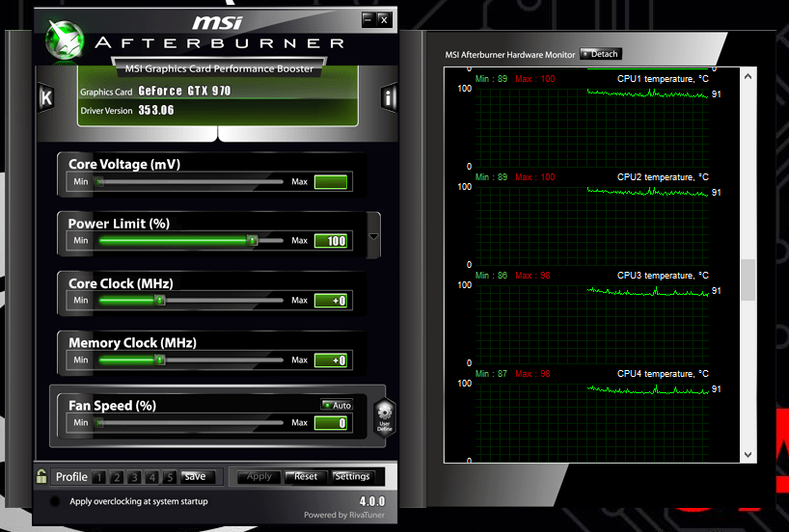
Task: Click the 4.0.0 version number
Action: [x=372, y=501]
